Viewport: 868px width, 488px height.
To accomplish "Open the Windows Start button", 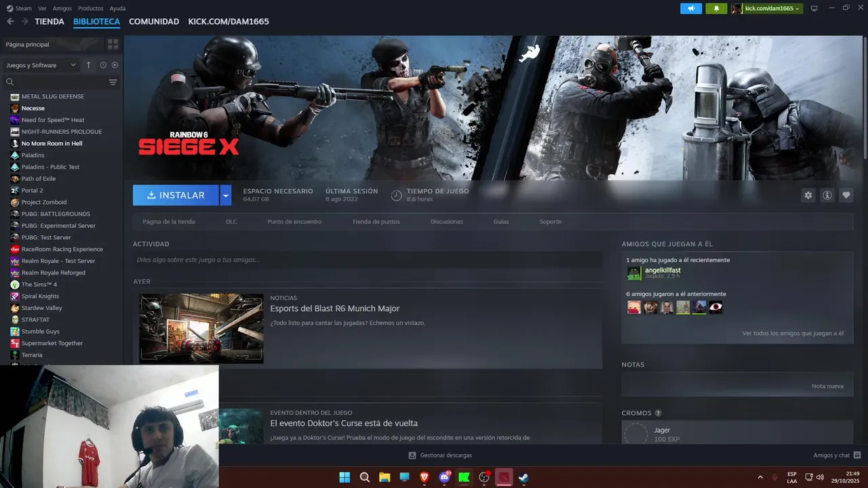I will (344, 477).
